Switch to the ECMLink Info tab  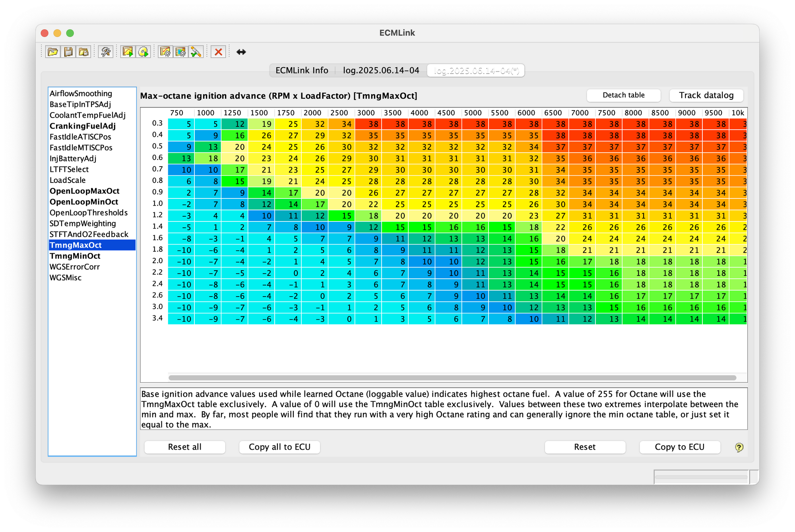coord(302,70)
